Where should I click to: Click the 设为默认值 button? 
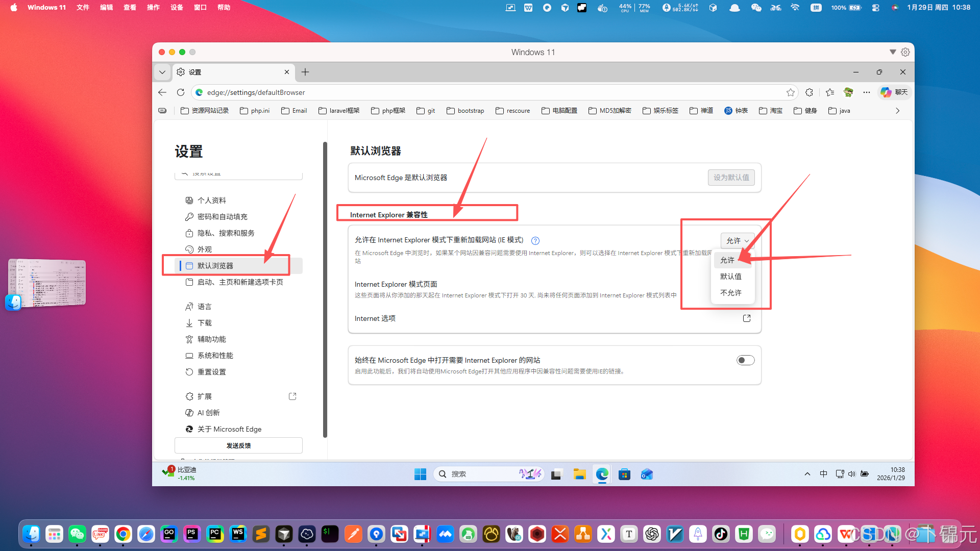(x=731, y=178)
